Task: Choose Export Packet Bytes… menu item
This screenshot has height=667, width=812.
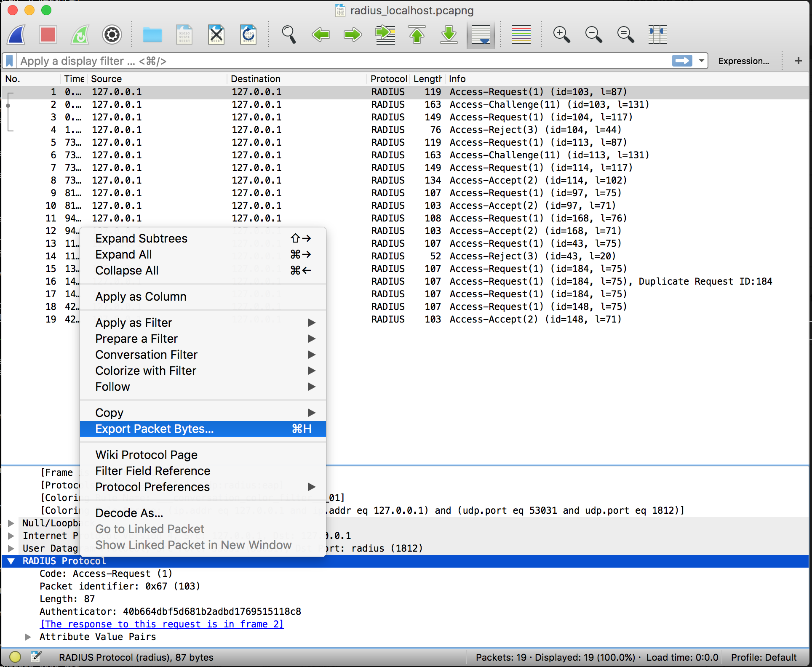Action: (203, 429)
